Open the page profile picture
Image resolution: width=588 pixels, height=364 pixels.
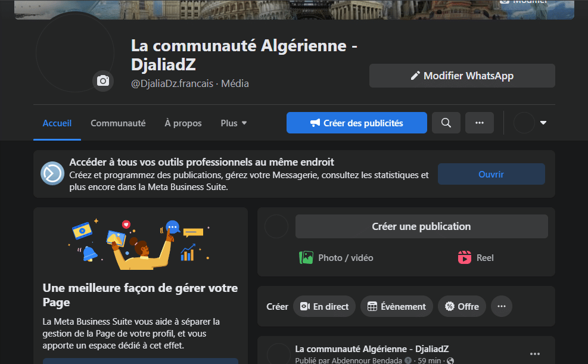pyautogui.click(x=74, y=53)
